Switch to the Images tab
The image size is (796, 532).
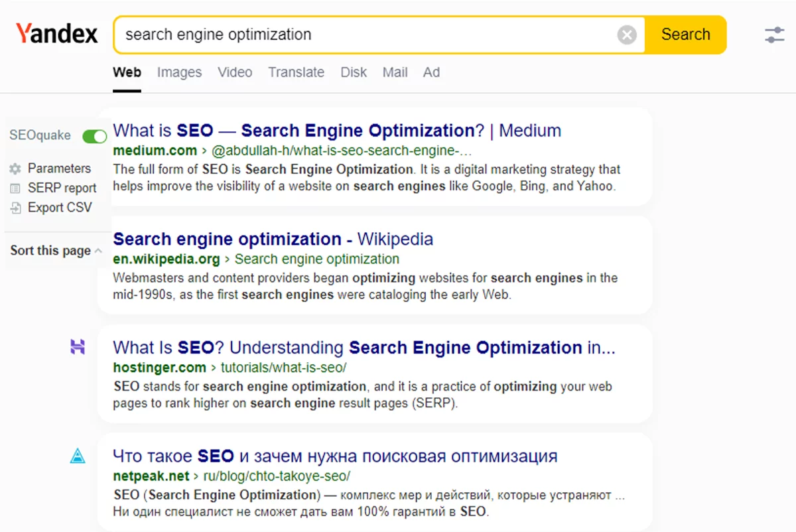179,72
